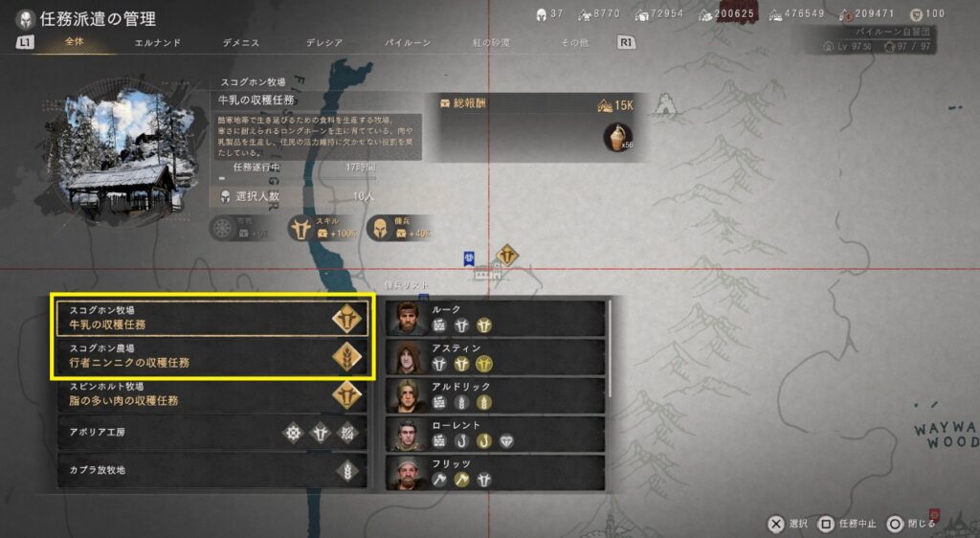Switch to the パイルーン tab

click(x=408, y=42)
